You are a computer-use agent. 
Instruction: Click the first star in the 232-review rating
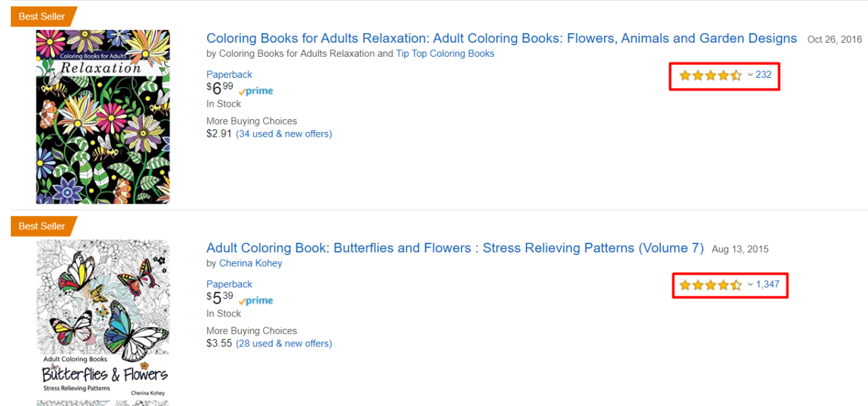tap(685, 75)
